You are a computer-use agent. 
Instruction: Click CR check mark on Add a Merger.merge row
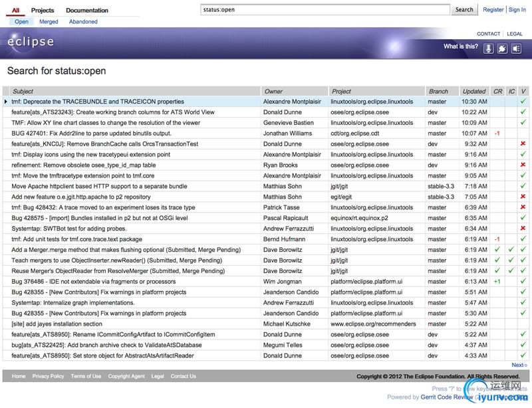click(x=497, y=249)
